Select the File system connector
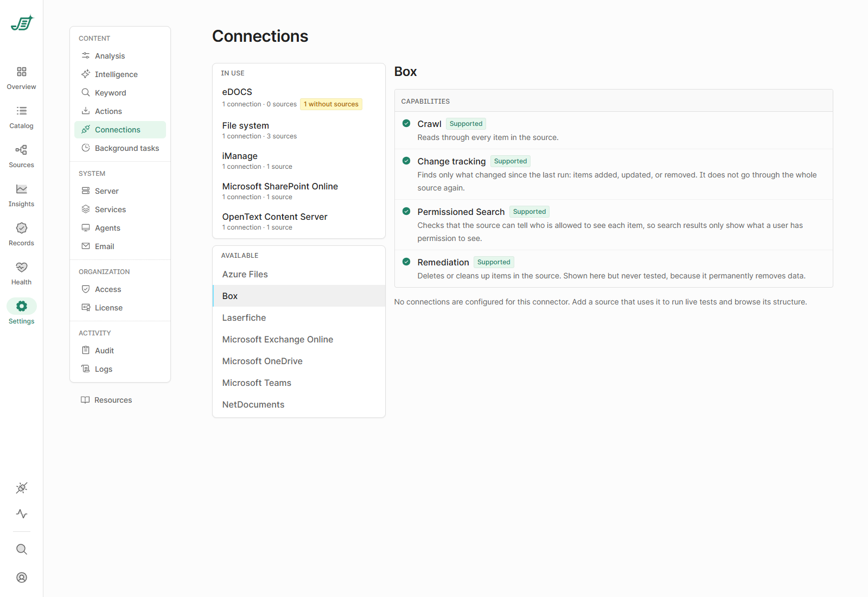 coord(299,130)
